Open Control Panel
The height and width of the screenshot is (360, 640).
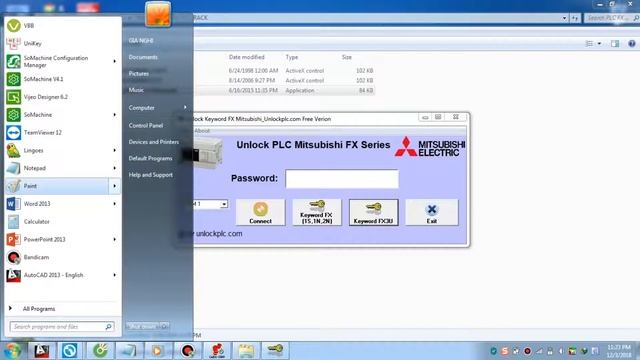[146, 125]
